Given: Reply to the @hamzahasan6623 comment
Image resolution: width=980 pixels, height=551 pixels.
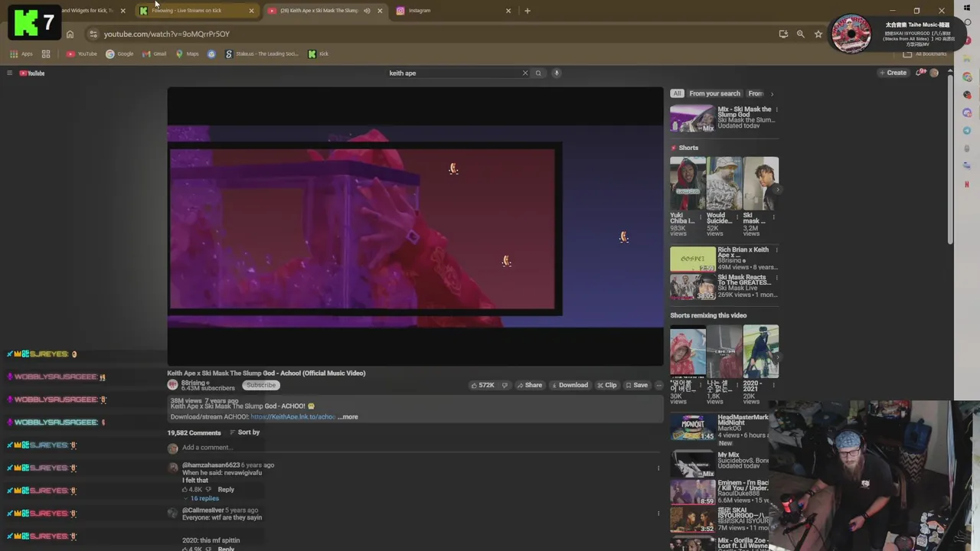Looking at the screenshot, I should coord(226,490).
